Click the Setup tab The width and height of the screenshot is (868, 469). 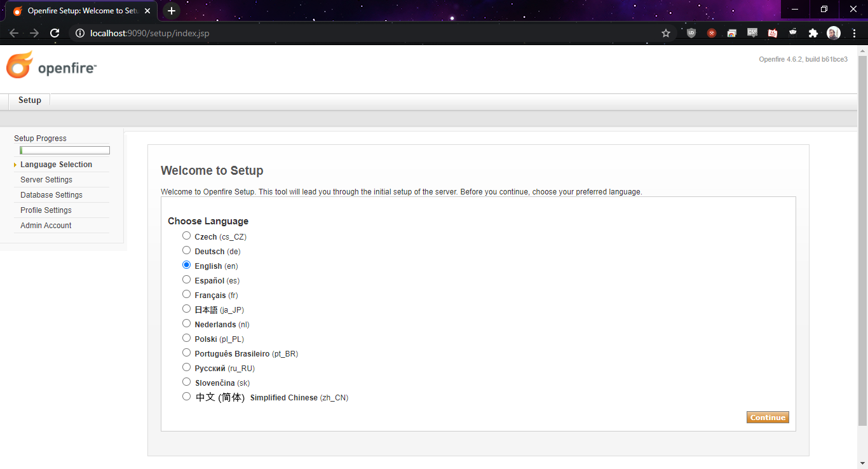[x=30, y=100]
